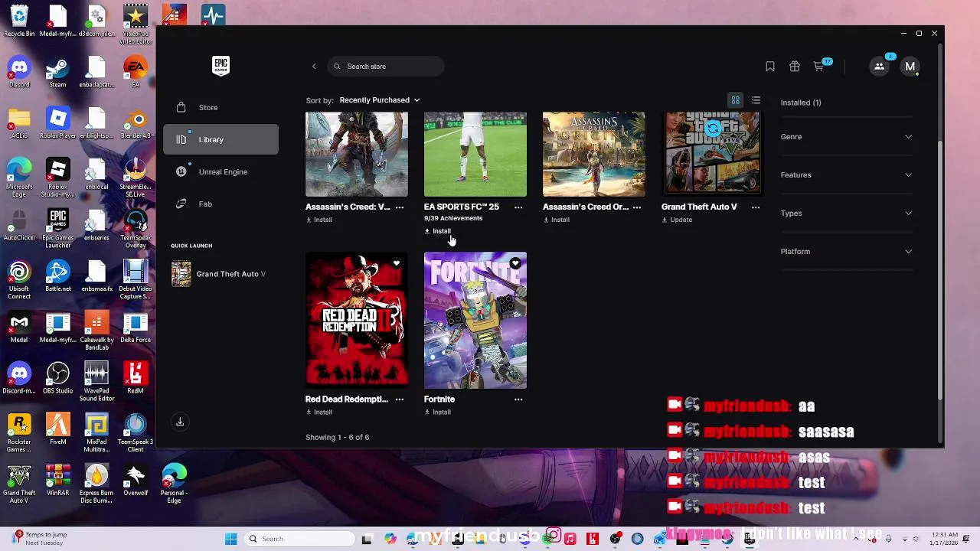Switch library to grid view
The width and height of the screenshot is (980, 551).
(735, 100)
